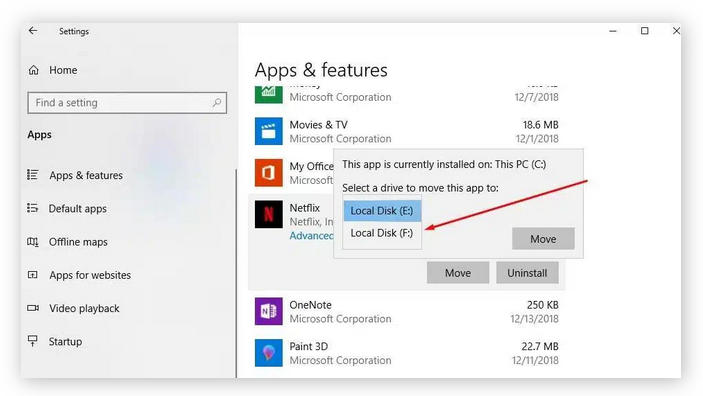Click the Default apps sidebar icon
703x396 pixels.
point(32,208)
